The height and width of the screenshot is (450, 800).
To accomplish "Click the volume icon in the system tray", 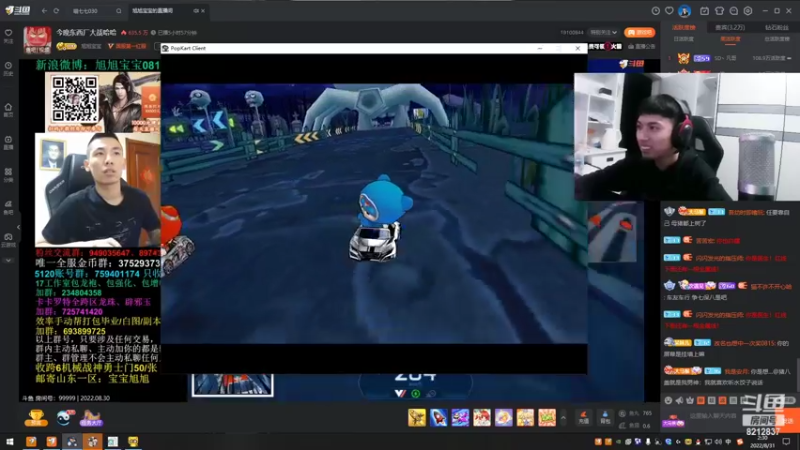I will [x=718, y=442].
